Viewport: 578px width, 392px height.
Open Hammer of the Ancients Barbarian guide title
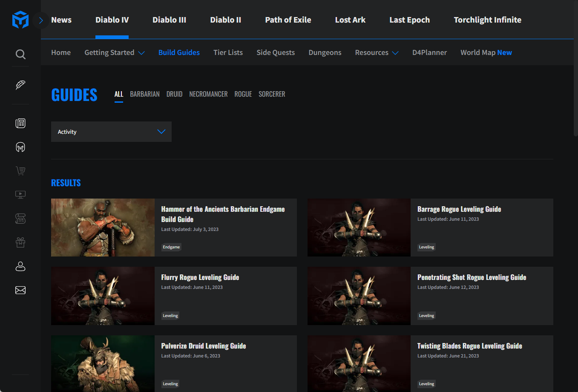tap(223, 214)
